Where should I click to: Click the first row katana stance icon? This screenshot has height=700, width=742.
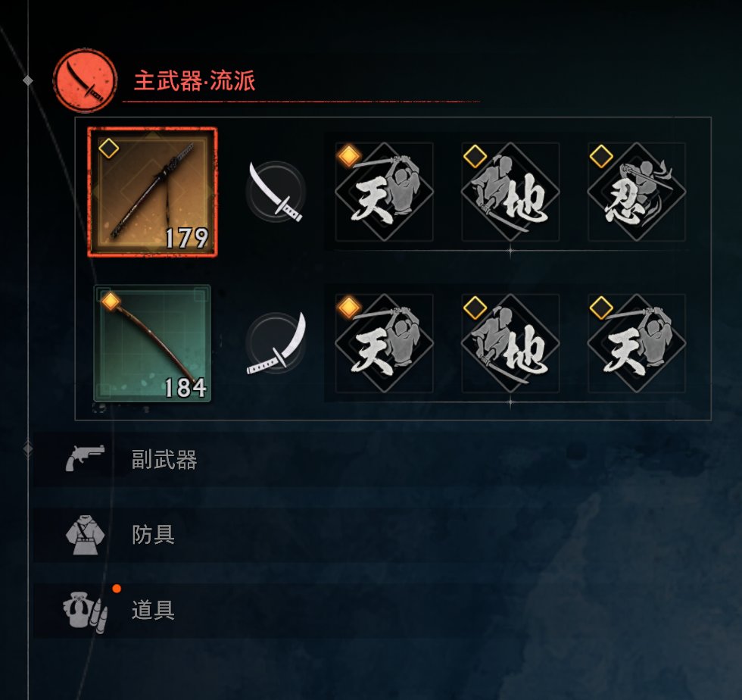click(x=276, y=192)
